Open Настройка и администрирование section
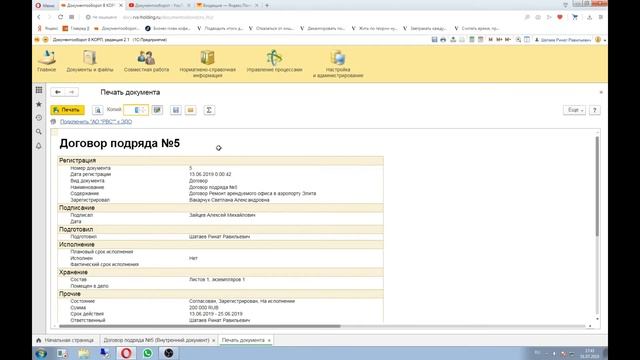640x360 pixels. coord(338,64)
